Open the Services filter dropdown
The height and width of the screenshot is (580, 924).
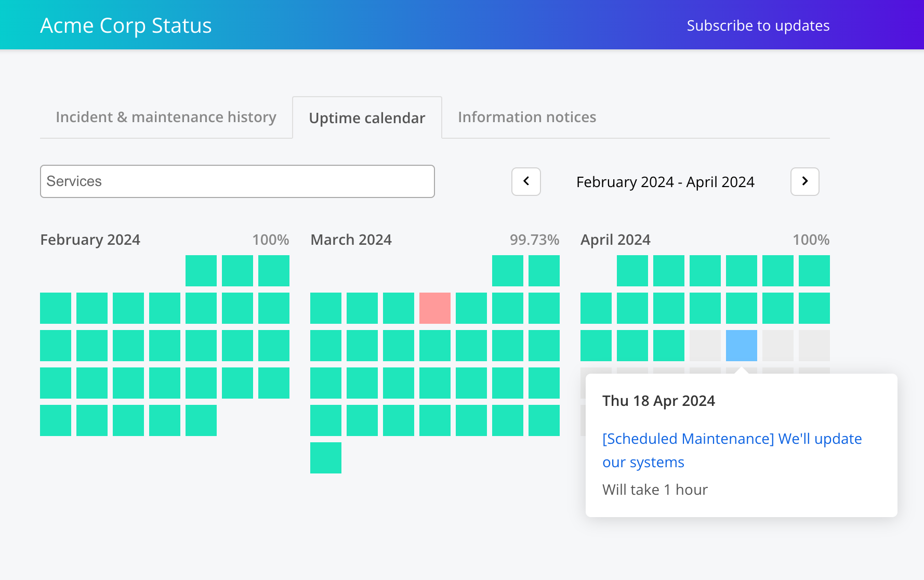(237, 181)
